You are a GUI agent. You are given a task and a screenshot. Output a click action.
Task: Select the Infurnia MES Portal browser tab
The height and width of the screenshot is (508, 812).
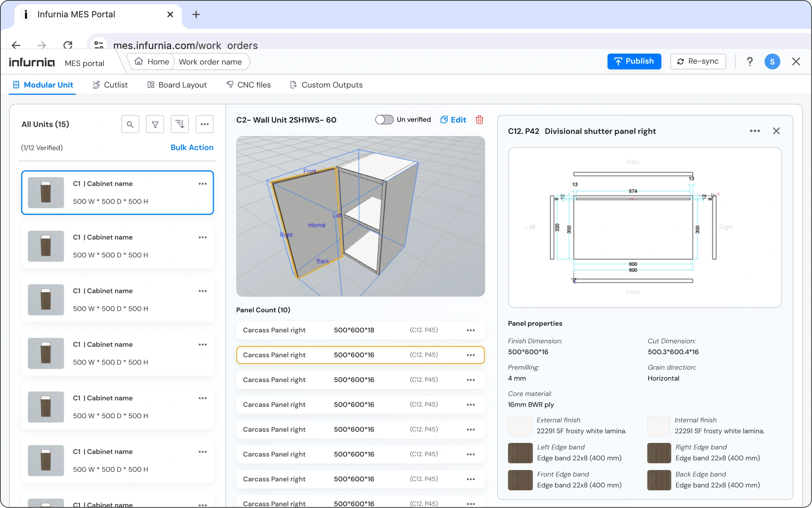(x=98, y=14)
